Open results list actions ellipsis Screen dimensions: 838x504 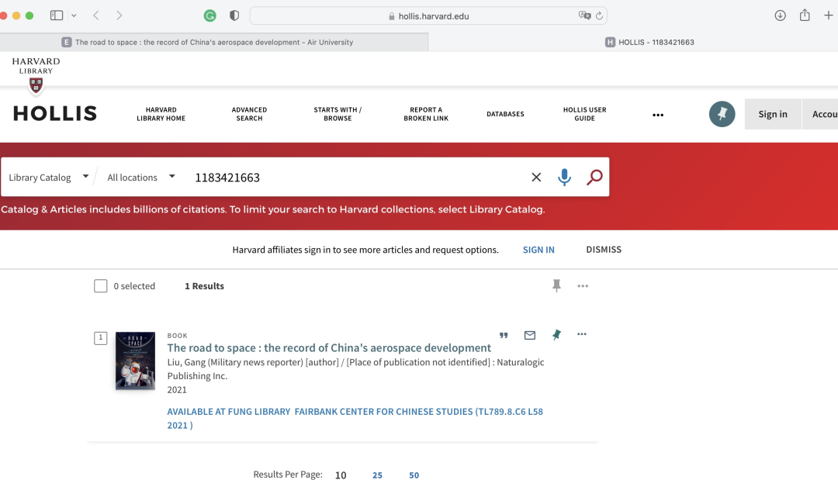(x=583, y=286)
